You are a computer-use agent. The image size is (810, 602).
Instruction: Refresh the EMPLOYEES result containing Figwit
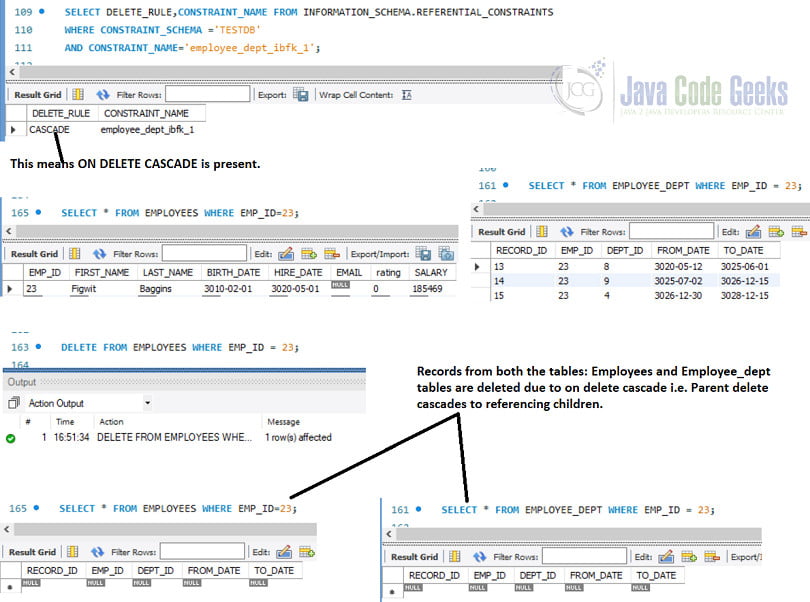99,254
